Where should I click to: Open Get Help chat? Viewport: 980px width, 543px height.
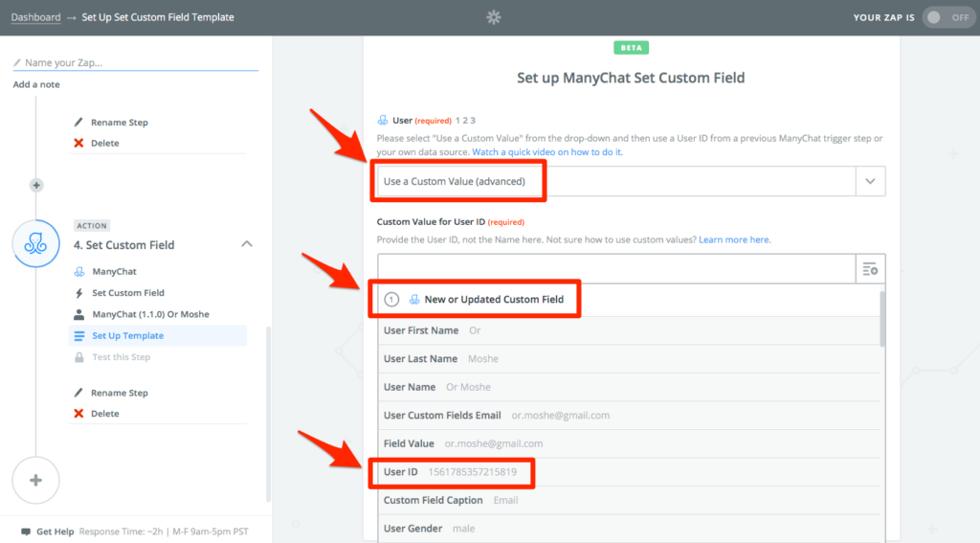[x=55, y=532]
